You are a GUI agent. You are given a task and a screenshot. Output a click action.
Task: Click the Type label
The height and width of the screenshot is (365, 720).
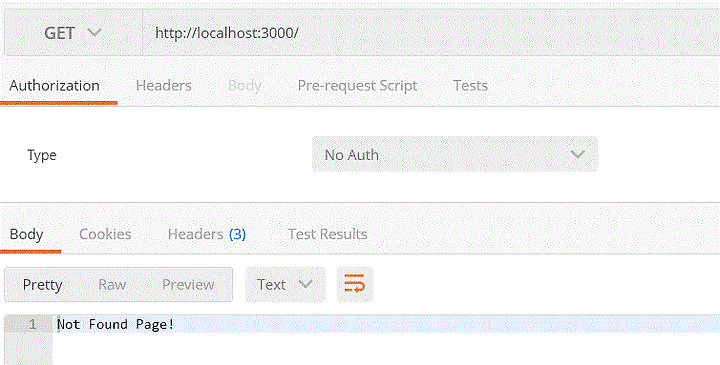[x=42, y=155]
